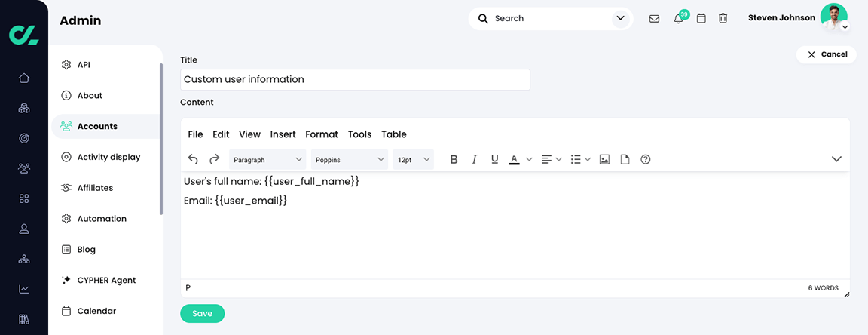Click the Cancel button
Screen dimensions: 868x335
[827, 54]
